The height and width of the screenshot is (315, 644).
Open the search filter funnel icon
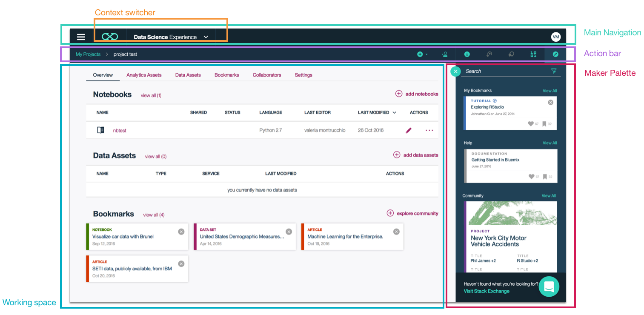tap(554, 71)
